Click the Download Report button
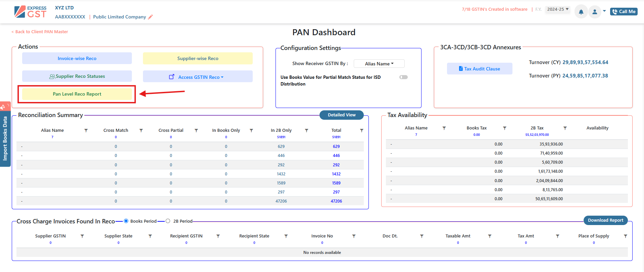The width and height of the screenshot is (644, 272). pyautogui.click(x=605, y=220)
